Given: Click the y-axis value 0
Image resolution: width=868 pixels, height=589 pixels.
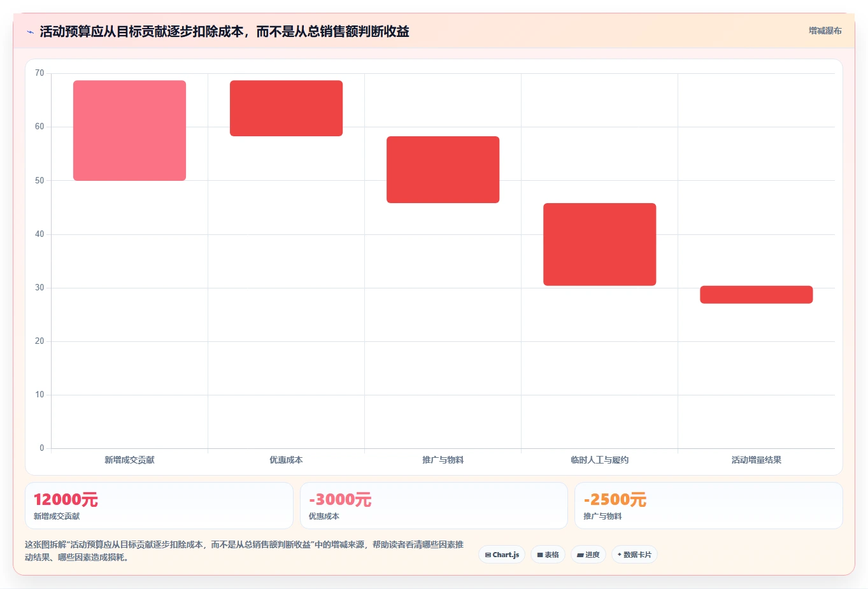Looking at the screenshot, I should click(x=42, y=448).
